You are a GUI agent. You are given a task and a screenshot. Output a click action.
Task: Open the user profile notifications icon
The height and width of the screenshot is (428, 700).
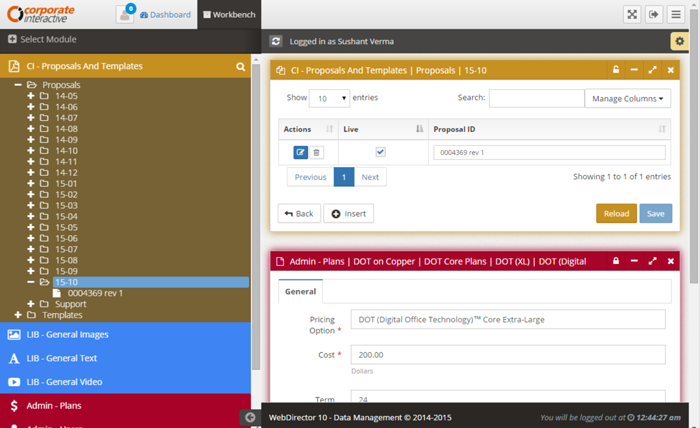(x=125, y=14)
